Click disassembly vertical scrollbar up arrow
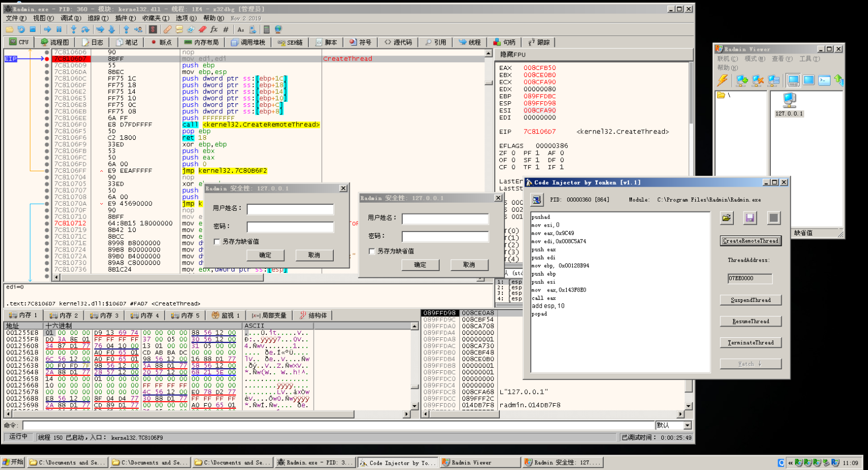 pos(489,53)
